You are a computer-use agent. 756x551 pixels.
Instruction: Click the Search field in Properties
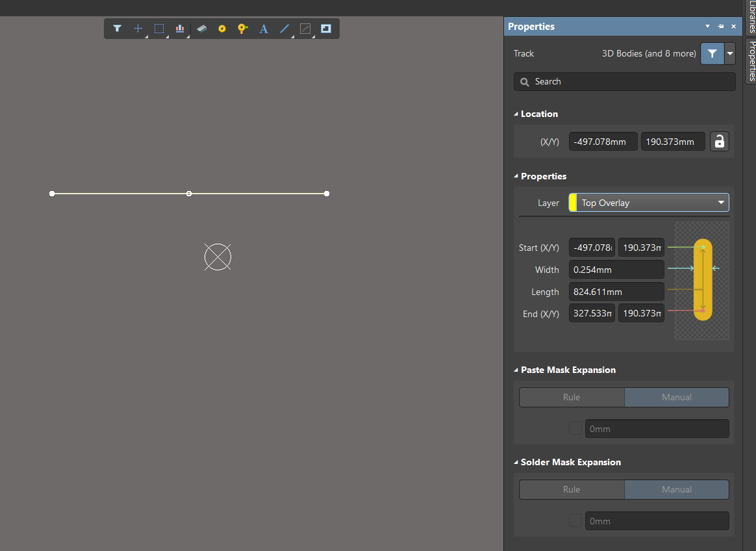pyautogui.click(x=624, y=81)
